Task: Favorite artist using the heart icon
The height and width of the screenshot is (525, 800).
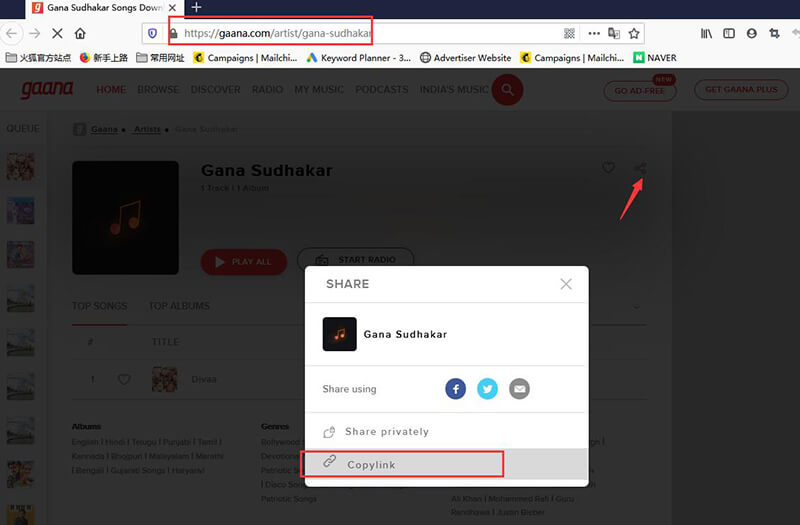Action: (x=608, y=167)
